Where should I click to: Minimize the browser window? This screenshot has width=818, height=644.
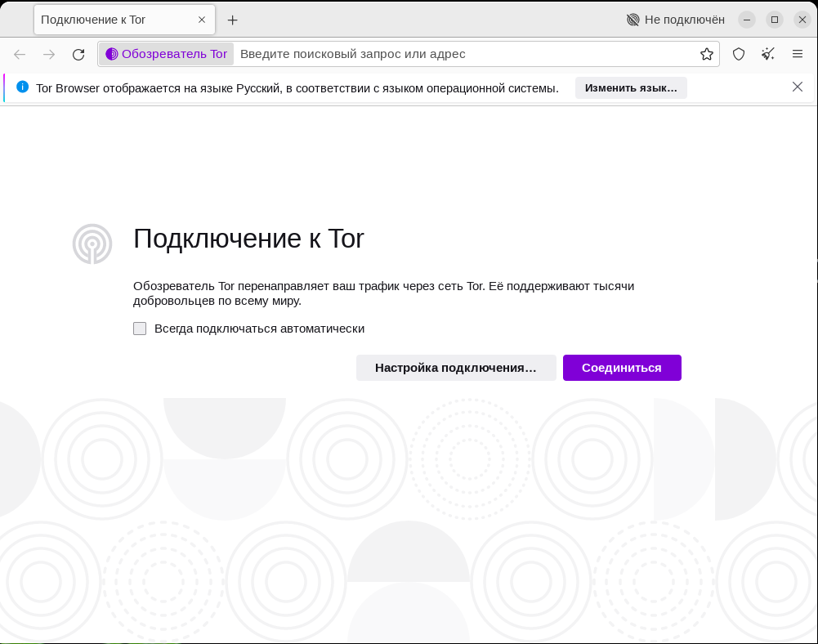[747, 20]
